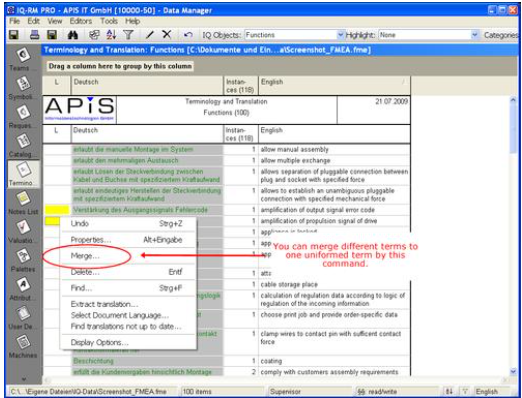Image resolution: width=522 pixels, height=398 pixels.
Task: Click the binoculars search toolbar icon
Action: click(x=72, y=35)
